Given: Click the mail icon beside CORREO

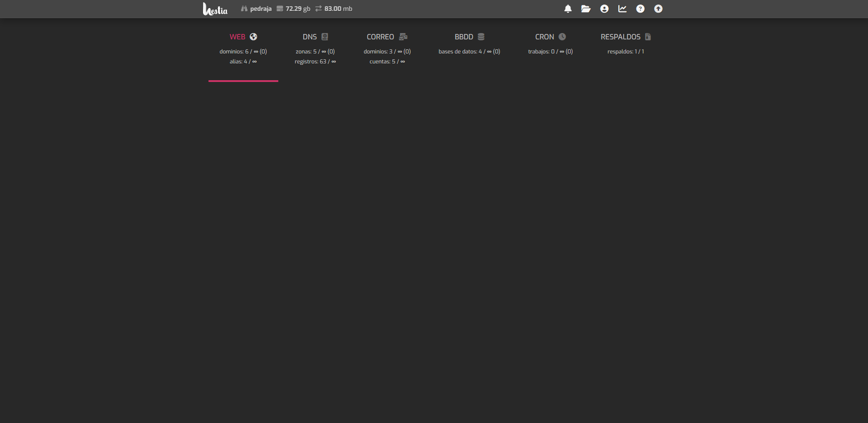Looking at the screenshot, I should (403, 37).
